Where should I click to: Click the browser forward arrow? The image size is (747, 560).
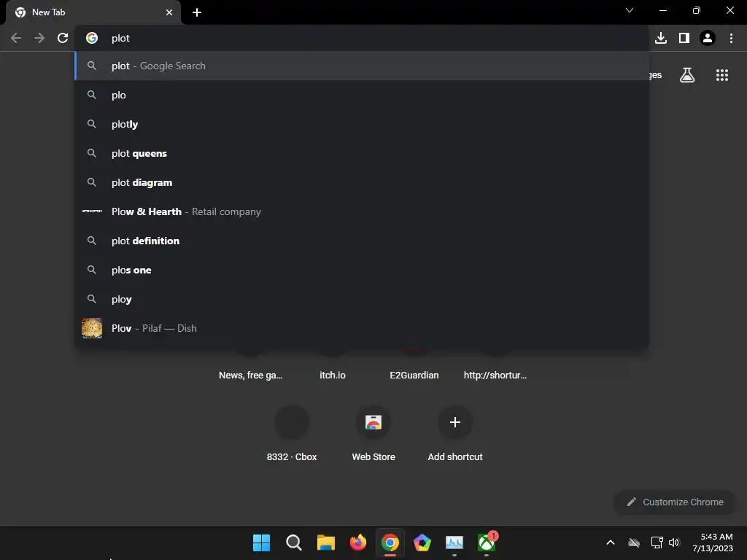[39, 38]
